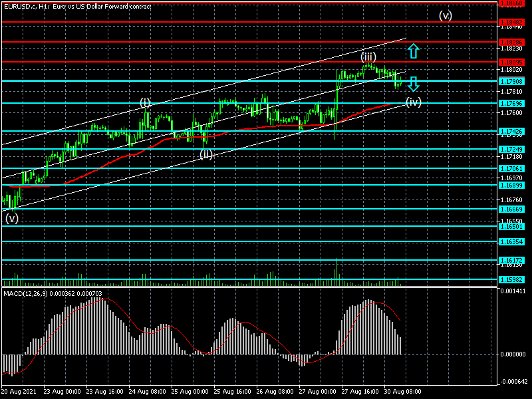Click the red 1.18095 price level tag
The width and height of the screenshot is (532, 399).
tap(511, 62)
